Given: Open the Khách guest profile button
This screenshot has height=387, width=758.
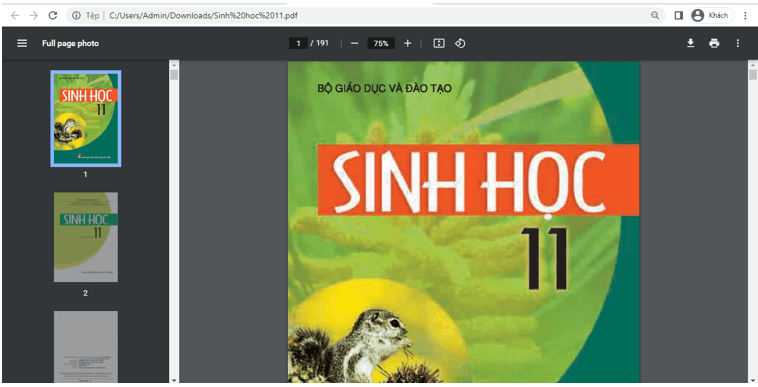Looking at the screenshot, I should [711, 15].
